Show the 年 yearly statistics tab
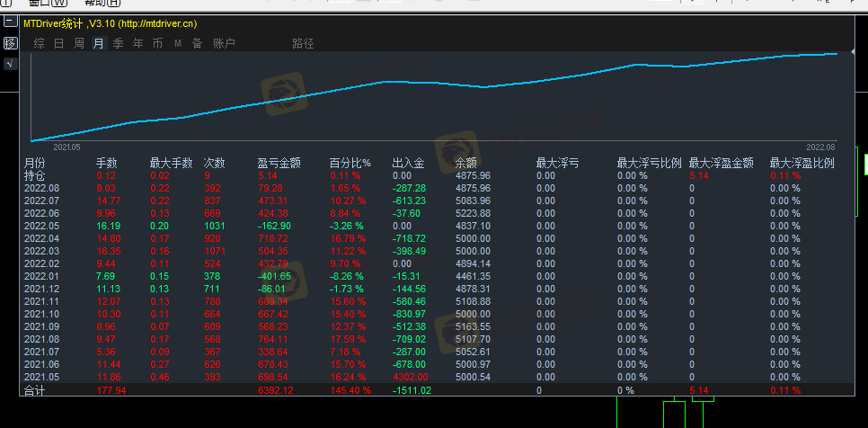The height and width of the screenshot is (428, 868). [x=137, y=43]
